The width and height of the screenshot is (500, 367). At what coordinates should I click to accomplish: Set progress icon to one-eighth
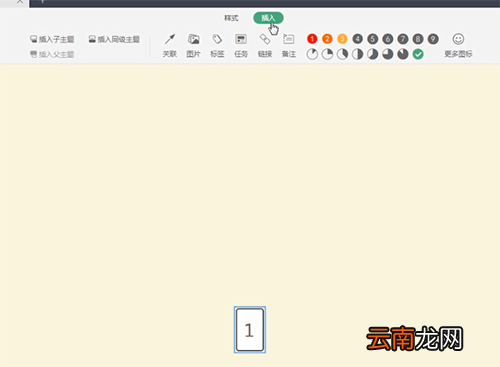point(312,54)
